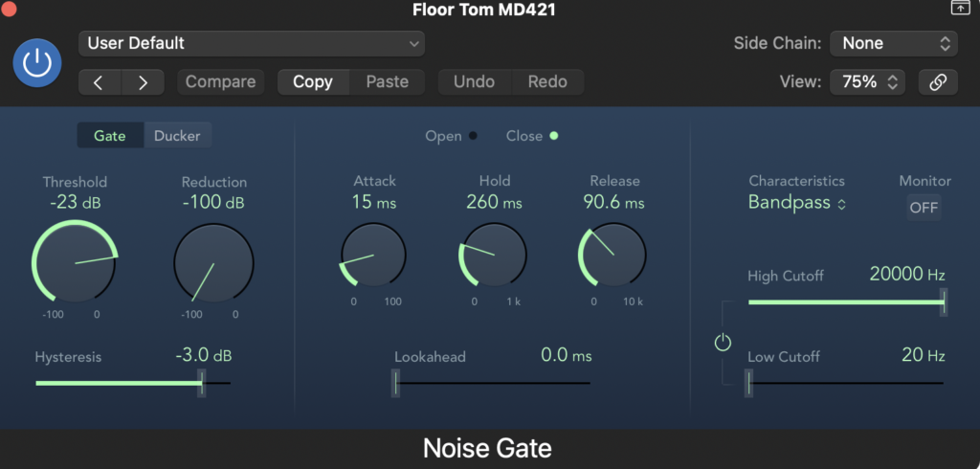
Task: Click the Compare button
Action: coord(220,82)
